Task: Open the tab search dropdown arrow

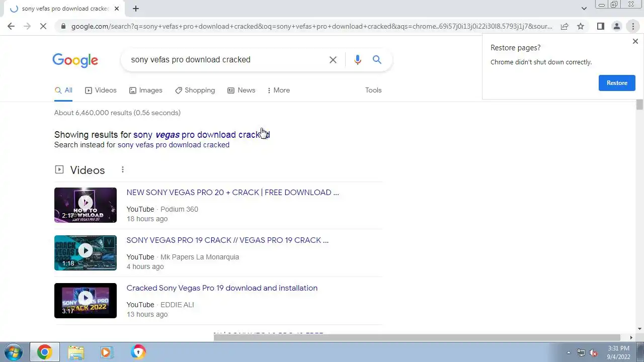Action: pos(584,9)
